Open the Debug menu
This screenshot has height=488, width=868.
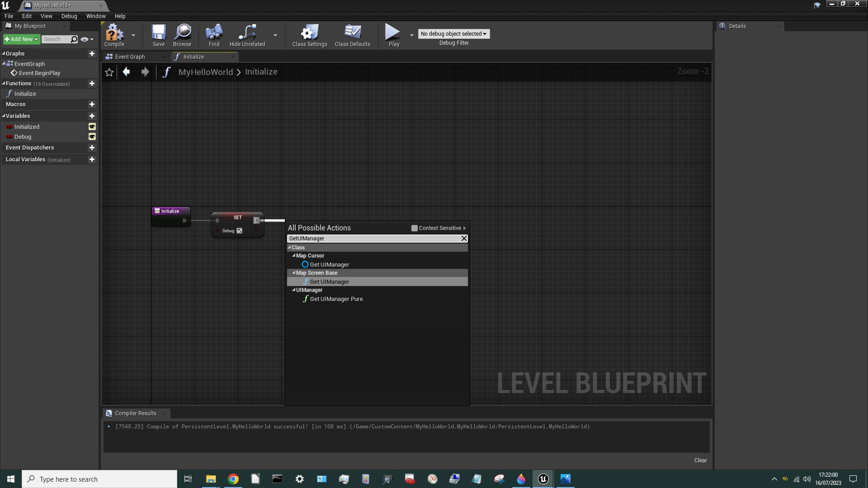pos(69,16)
